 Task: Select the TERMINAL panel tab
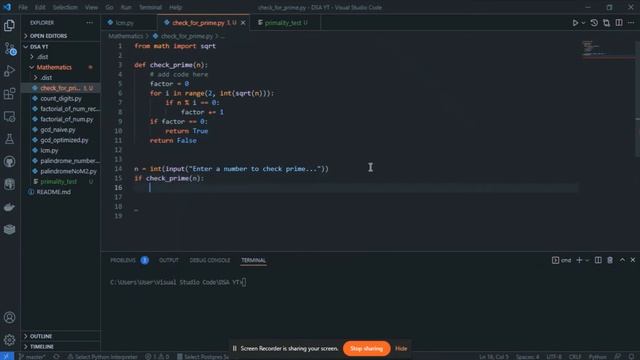point(253,260)
